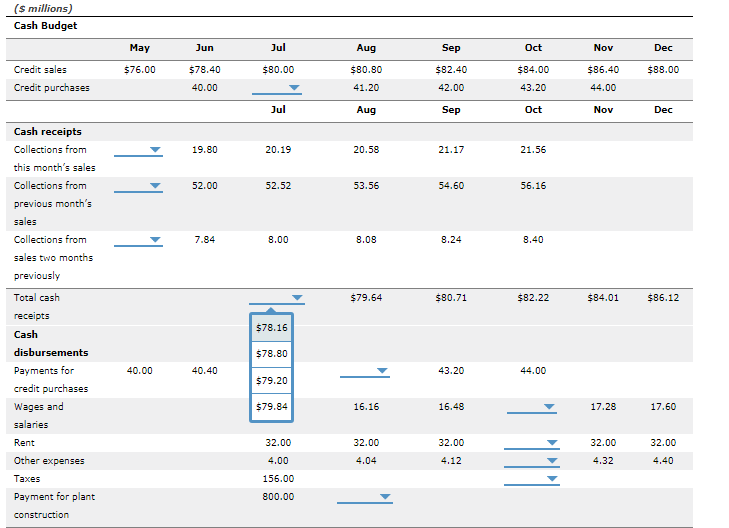Choose $78.80 from the dropdown list
The width and height of the screenshot is (729, 528).
click(x=272, y=354)
